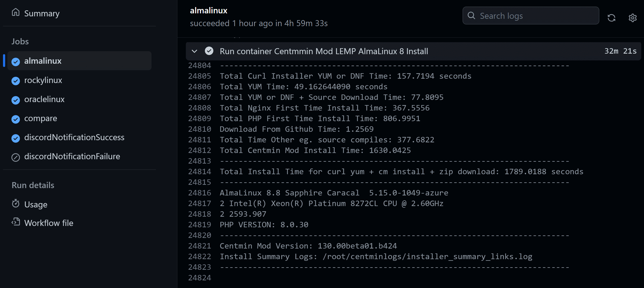644x288 pixels.
Task: Click the refresh logs icon
Action: (x=611, y=18)
